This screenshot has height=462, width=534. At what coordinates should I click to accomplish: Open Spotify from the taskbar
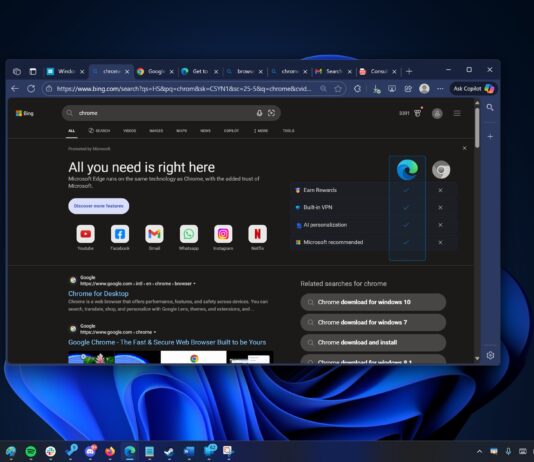[31, 451]
